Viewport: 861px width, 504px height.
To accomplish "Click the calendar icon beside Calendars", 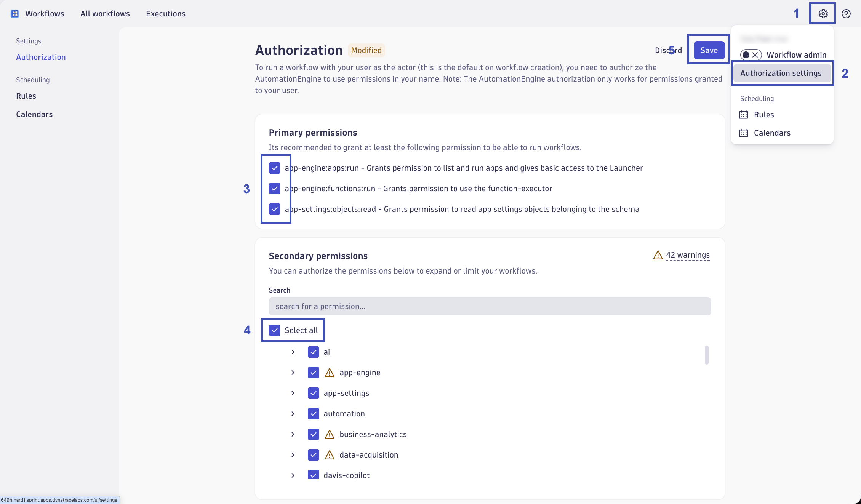I will click(743, 133).
